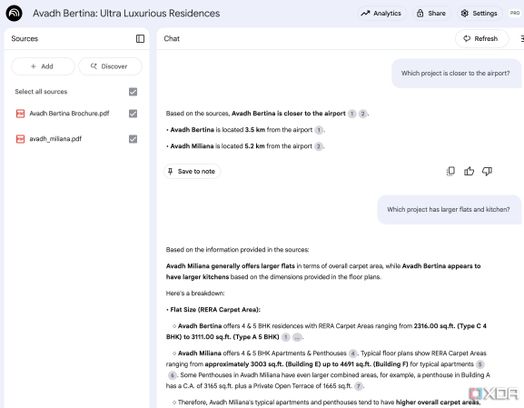Click the NotebookLM logo icon

(14, 13)
